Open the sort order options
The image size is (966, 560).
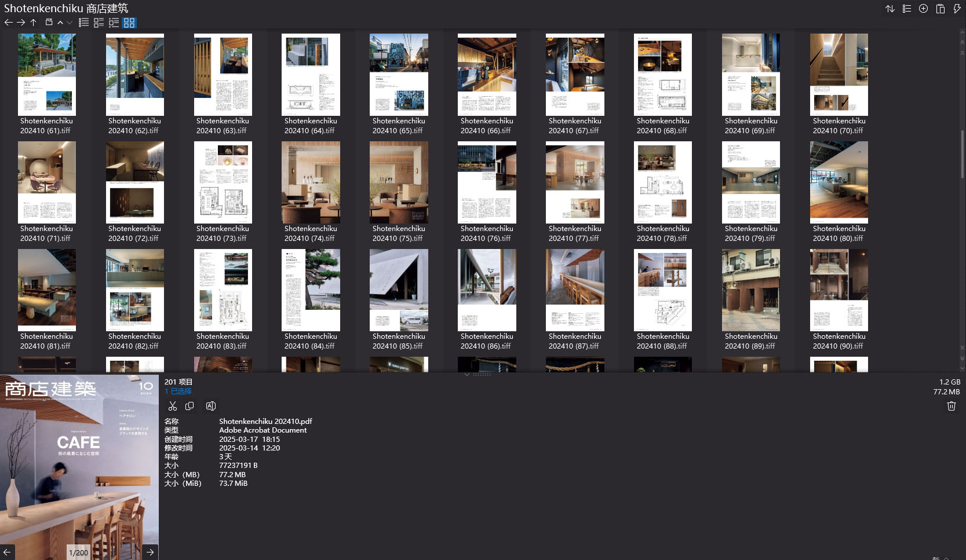pos(890,9)
